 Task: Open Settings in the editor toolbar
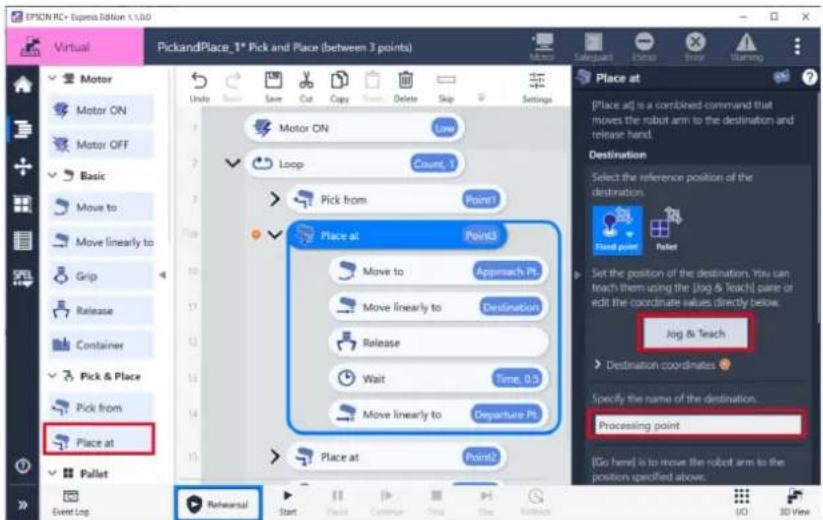click(x=537, y=87)
